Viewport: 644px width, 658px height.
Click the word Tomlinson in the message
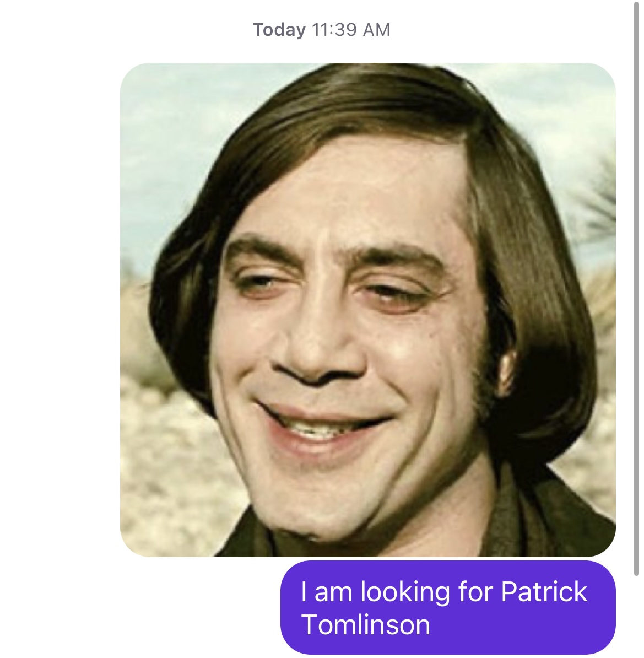365,624
